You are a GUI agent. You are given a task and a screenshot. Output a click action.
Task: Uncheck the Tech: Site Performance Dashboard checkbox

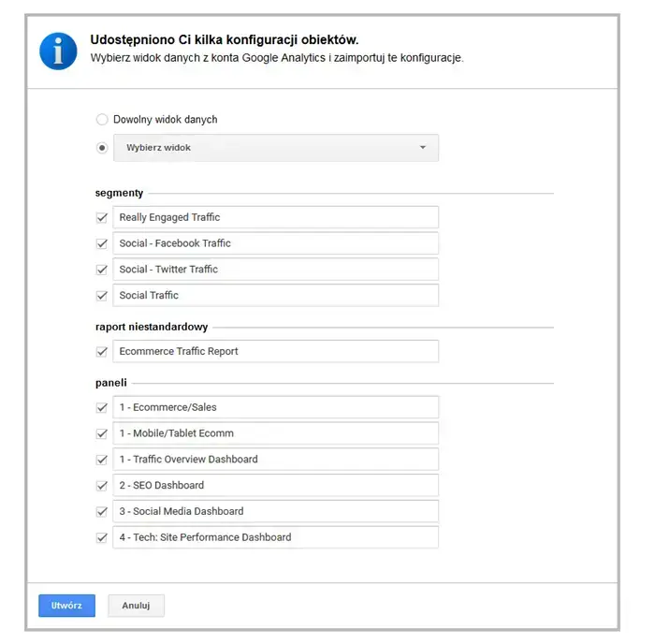pyautogui.click(x=102, y=538)
